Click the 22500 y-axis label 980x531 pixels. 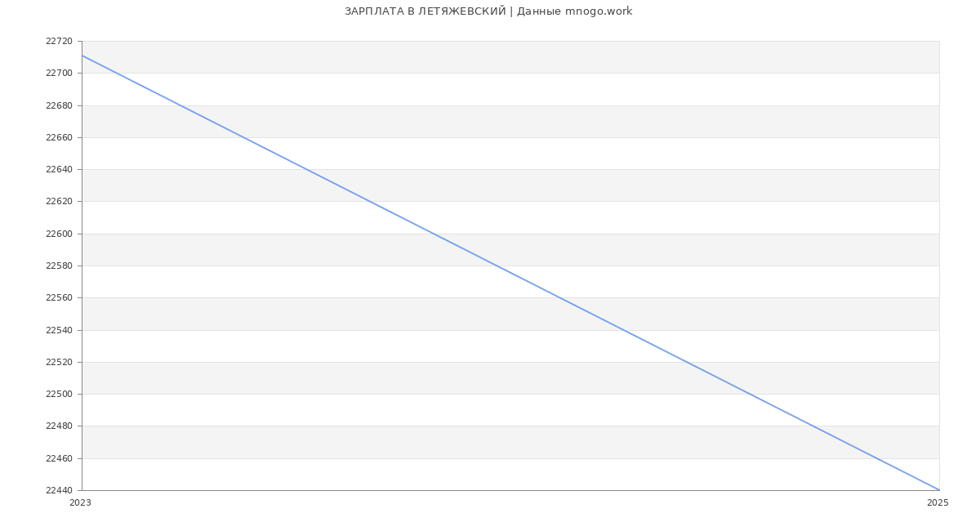pos(59,395)
